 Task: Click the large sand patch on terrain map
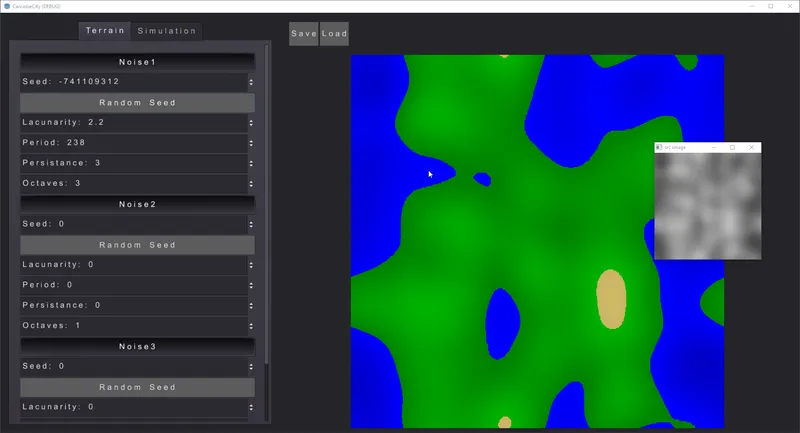coord(611,299)
